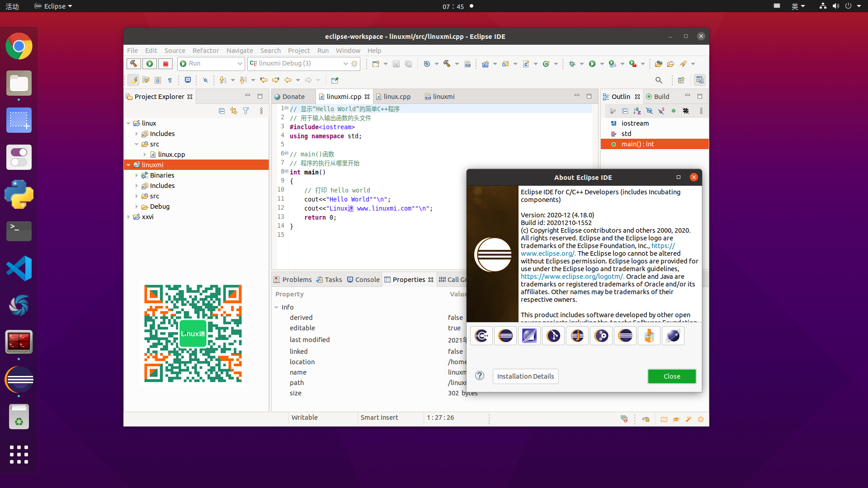Click the Open Type folder icon
Image resolution: width=868 pixels, height=488 pixels.
click(658, 64)
